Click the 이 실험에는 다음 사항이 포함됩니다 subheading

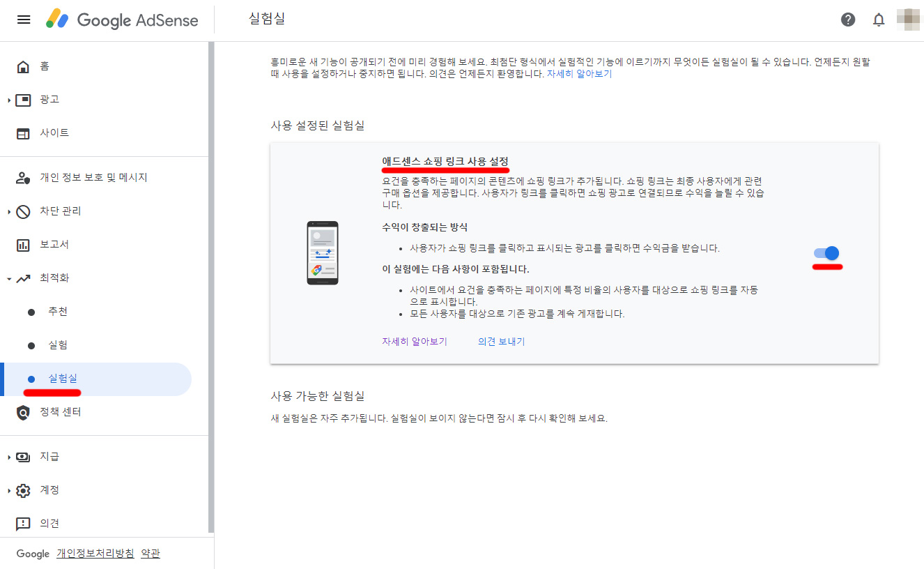(456, 268)
